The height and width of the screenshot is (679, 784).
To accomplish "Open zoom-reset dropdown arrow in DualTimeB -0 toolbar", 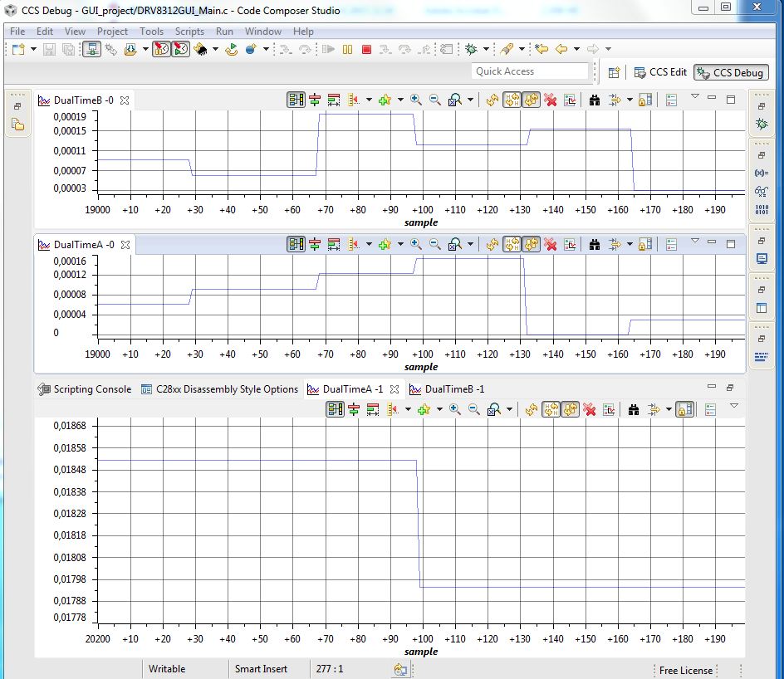I will [470, 100].
